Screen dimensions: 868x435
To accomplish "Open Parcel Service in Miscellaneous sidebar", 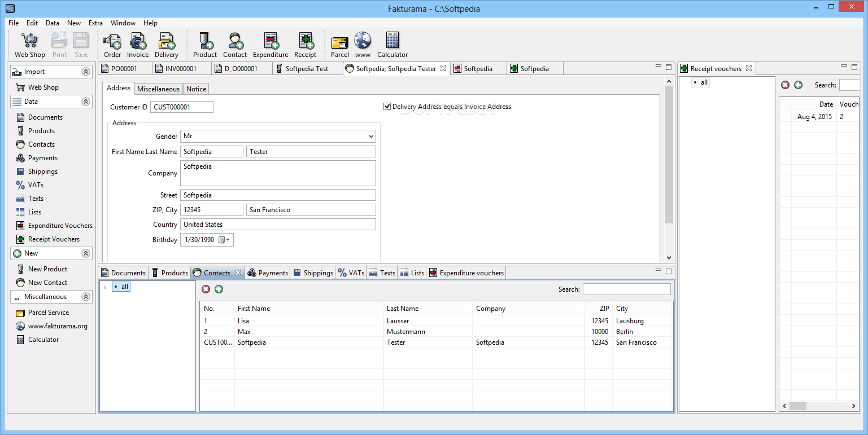I will tap(42, 313).
